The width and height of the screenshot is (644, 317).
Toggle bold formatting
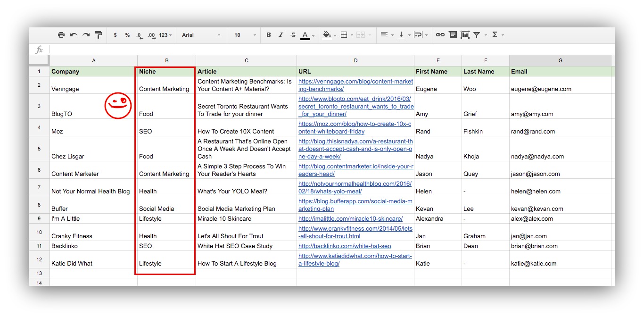point(269,35)
